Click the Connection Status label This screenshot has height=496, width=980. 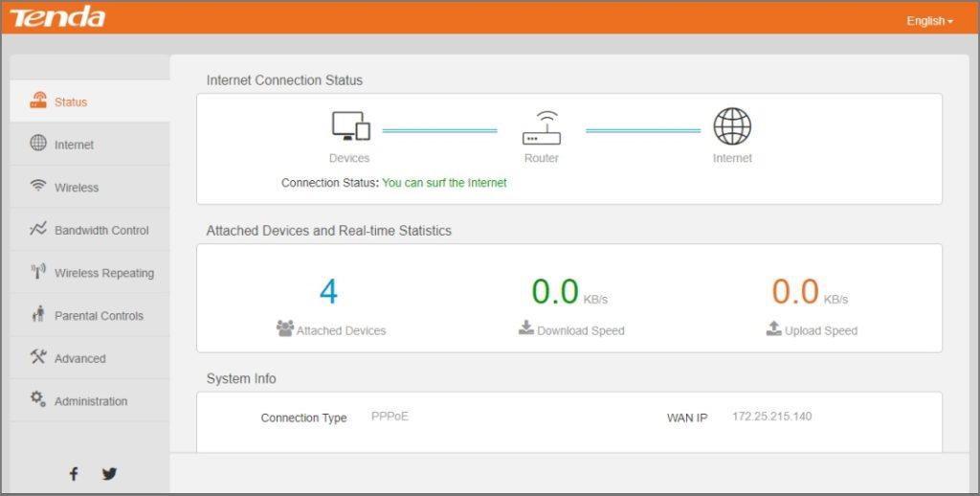tap(330, 183)
